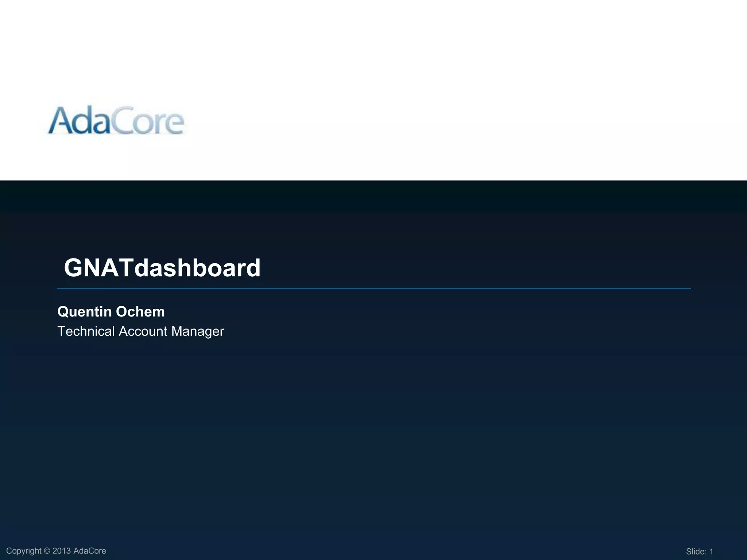Click the word 'Account' in subtitle
Viewport: 747px width, 560px height.
coord(143,331)
